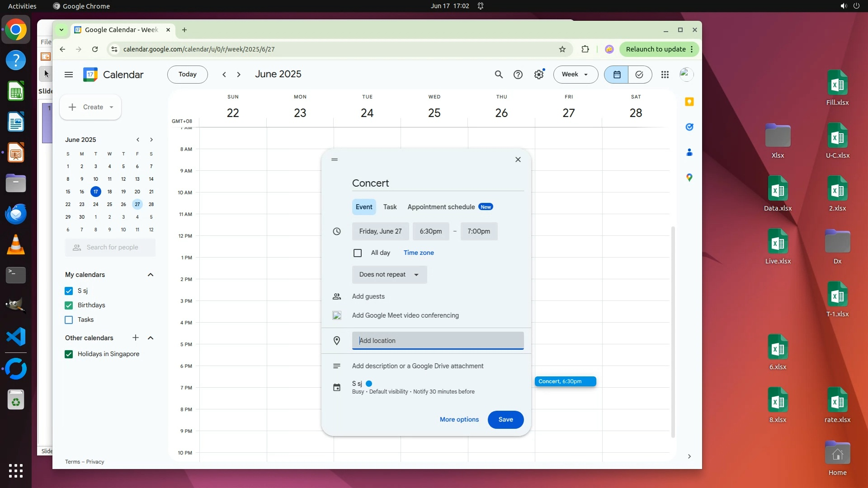The height and width of the screenshot is (488, 868).
Task: Open Google Maps side panel icon
Action: [689, 178]
